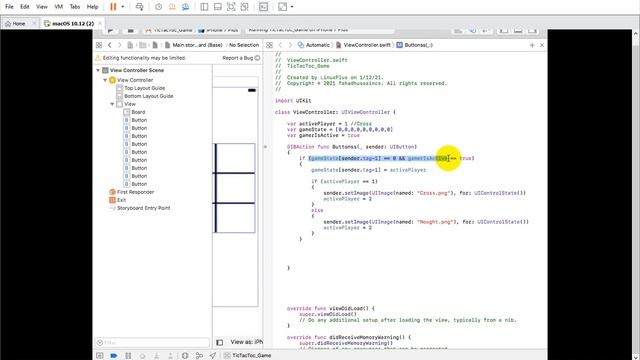Take a snapshot using the clock icon

[x=158, y=7]
